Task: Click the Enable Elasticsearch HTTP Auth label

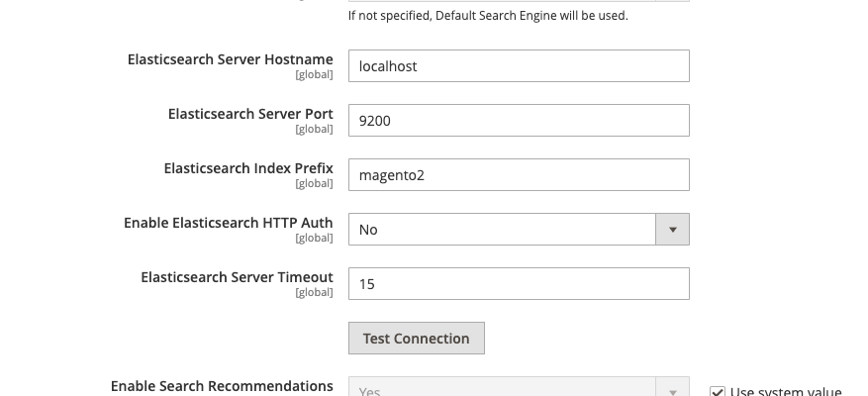Action: coord(228,223)
